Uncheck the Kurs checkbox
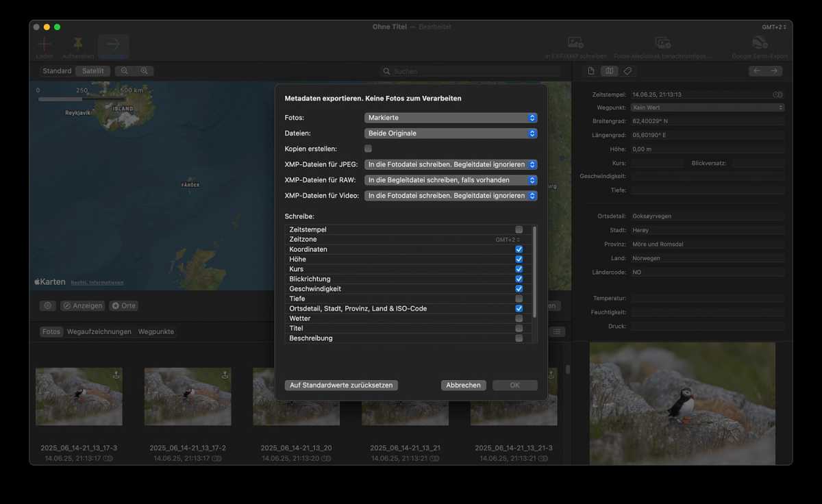Image resolution: width=822 pixels, height=504 pixels. tap(519, 269)
